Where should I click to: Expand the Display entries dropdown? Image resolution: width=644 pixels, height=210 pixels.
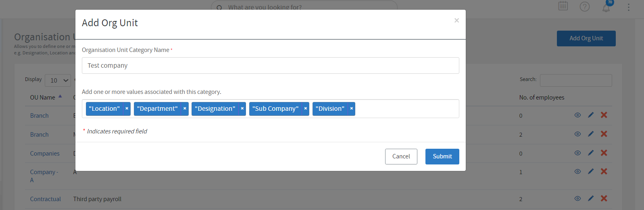tap(58, 80)
